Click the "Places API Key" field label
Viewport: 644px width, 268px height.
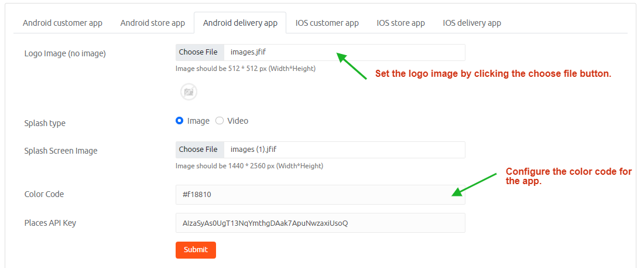[50, 223]
